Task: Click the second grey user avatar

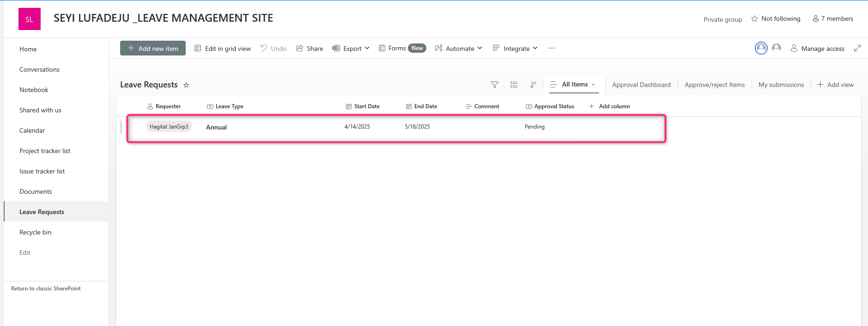Action: (x=777, y=48)
